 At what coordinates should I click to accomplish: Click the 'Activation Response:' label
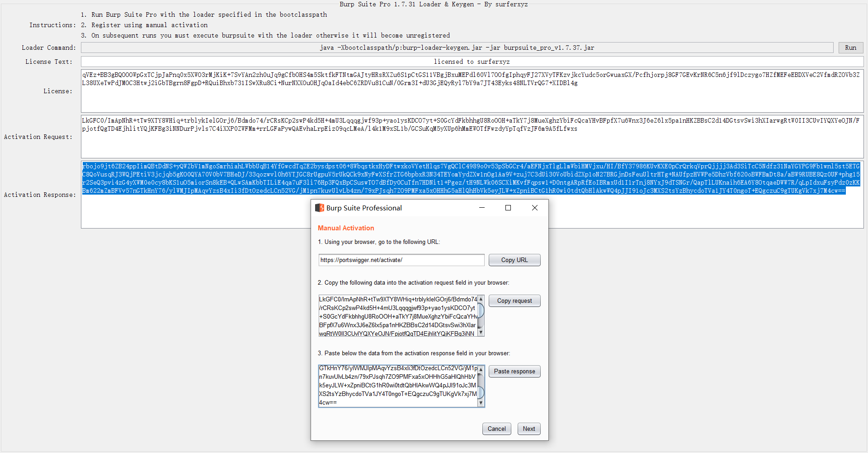click(x=40, y=195)
